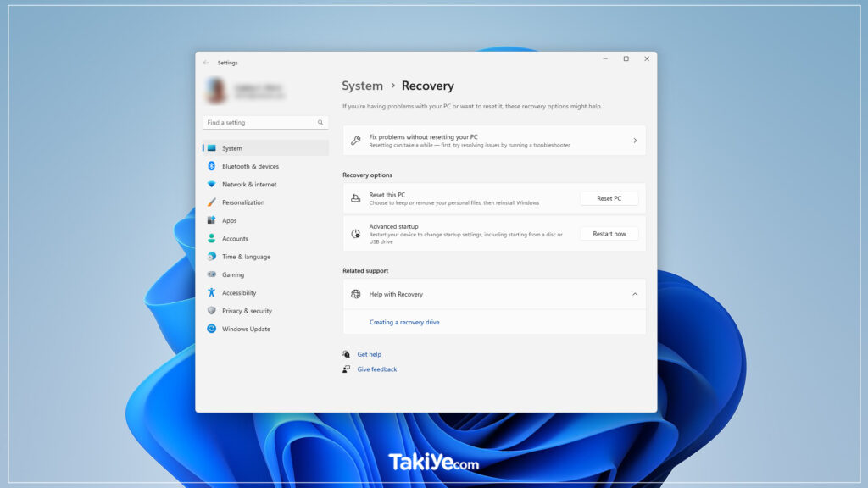868x488 pixels.
Task: Open Bluetooth & devices settings
Action: point(265,166)
